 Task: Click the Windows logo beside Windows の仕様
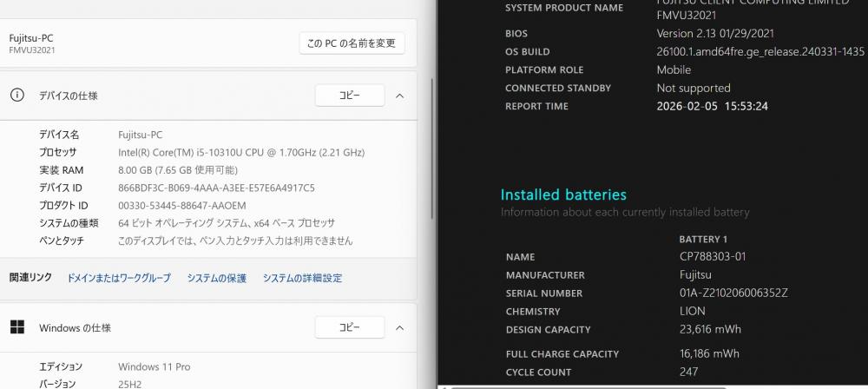coord(16,327)
